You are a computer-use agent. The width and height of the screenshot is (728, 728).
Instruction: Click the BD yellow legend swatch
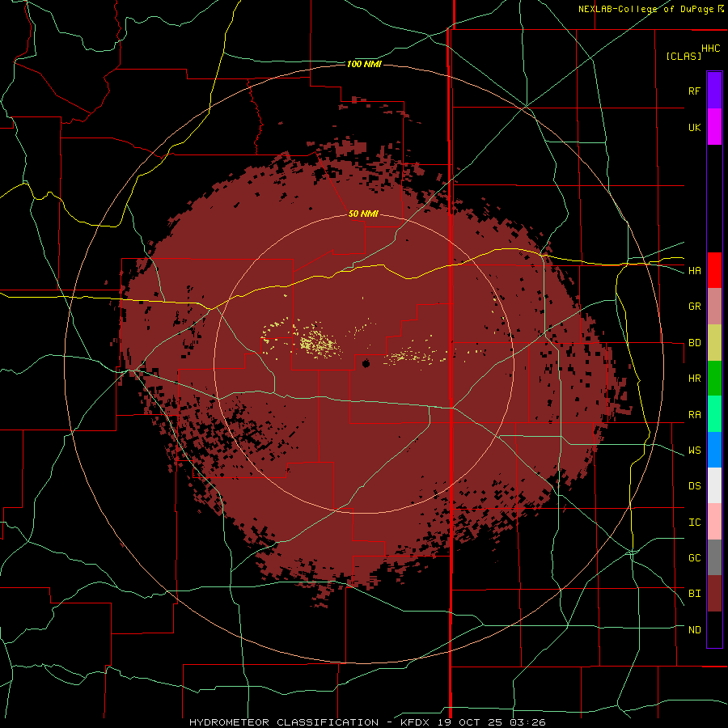pos(714,342)
